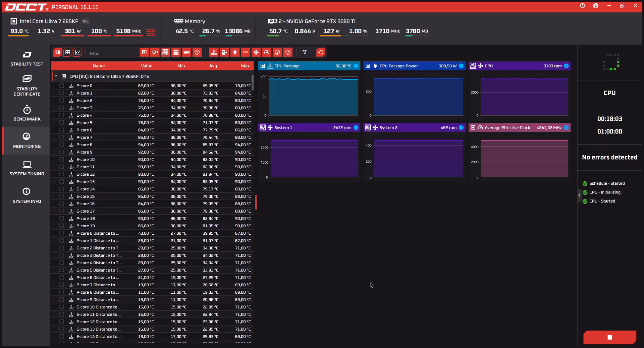The image size is (644, 348).
Task: Open the System Tuning section
Action: pyautogui.click(x=27, y=168)
